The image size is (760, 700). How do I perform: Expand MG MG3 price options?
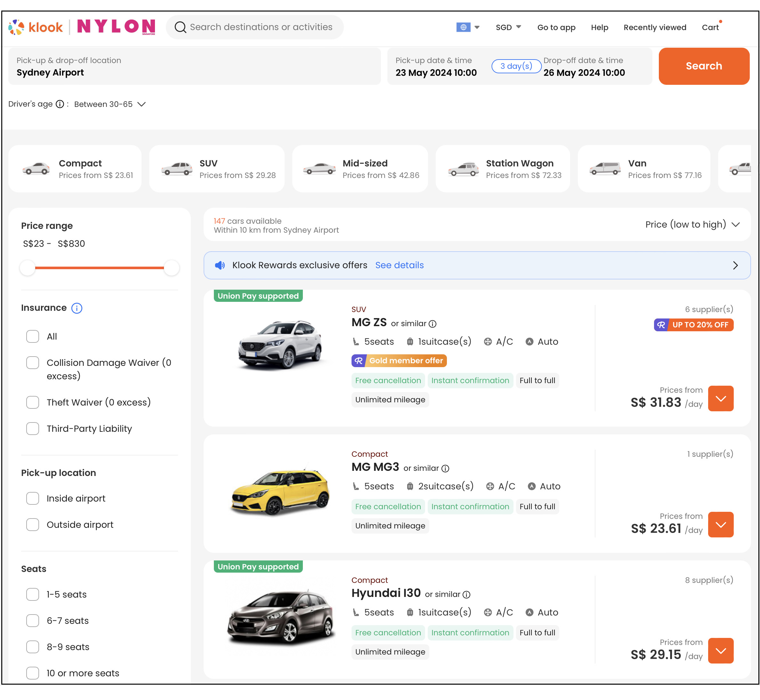(x=721, y=525)
